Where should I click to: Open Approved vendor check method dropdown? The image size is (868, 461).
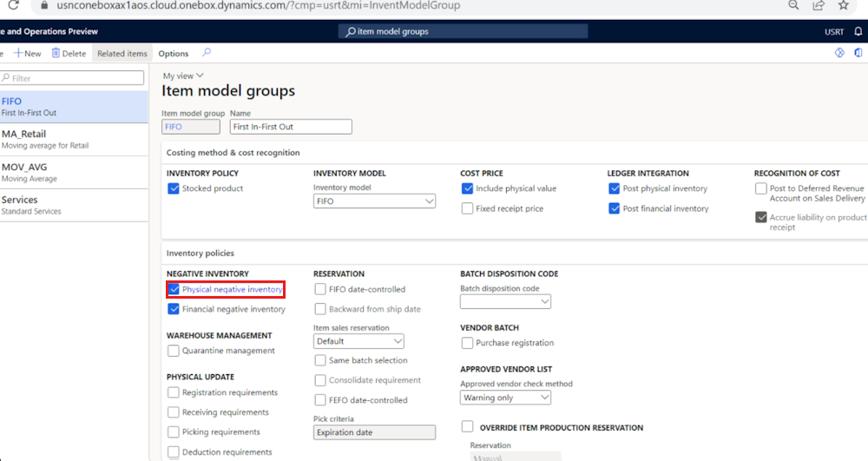coord(505,398)
